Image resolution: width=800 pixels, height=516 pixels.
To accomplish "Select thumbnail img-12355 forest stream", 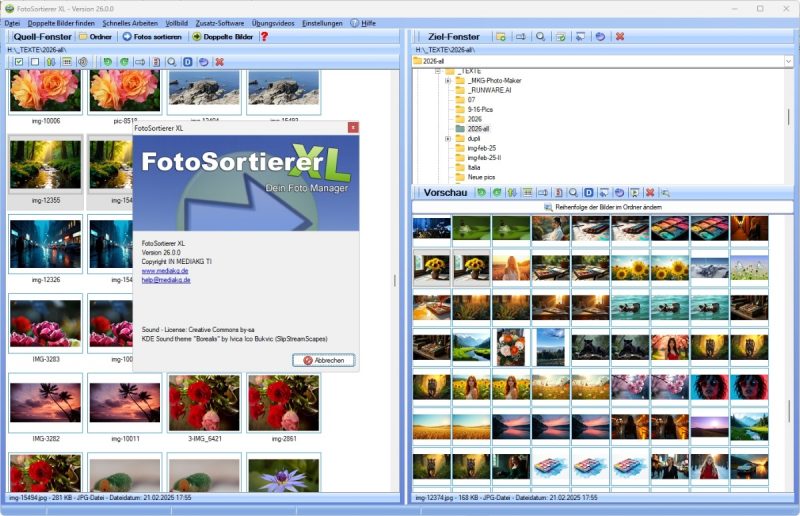I will 45,165.
